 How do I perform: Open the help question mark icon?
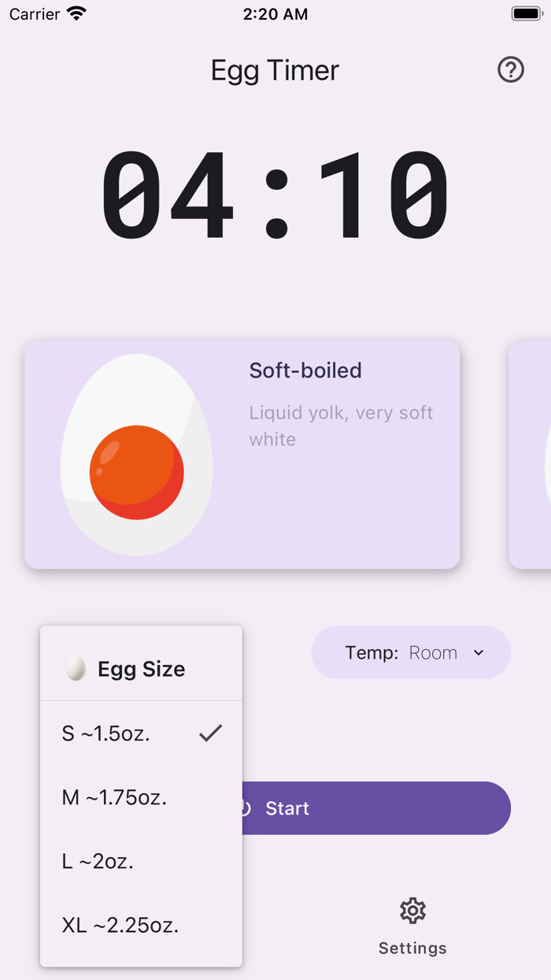tap(510, 70)
